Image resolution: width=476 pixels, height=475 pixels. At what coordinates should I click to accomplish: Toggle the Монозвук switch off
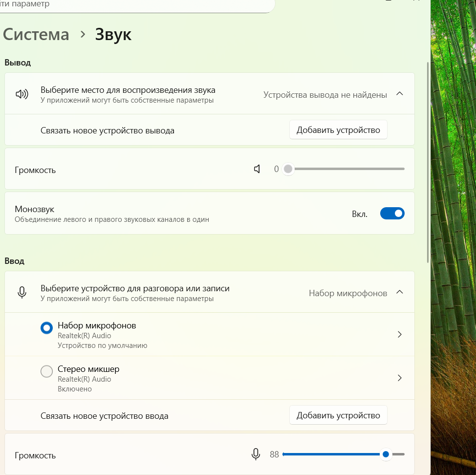tap(392, 214)
